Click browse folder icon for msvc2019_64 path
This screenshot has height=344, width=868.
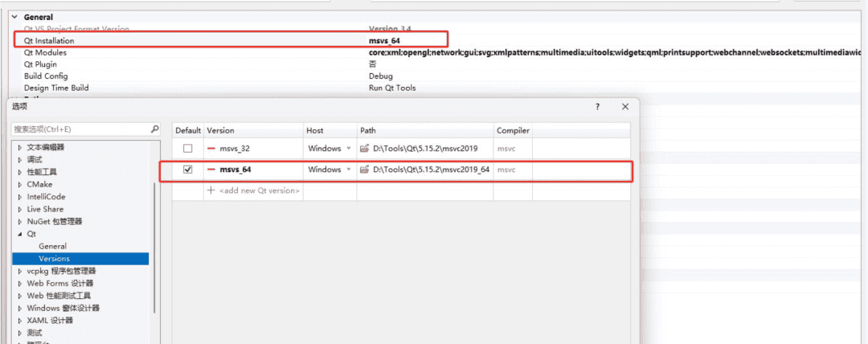tap(364, 170)
